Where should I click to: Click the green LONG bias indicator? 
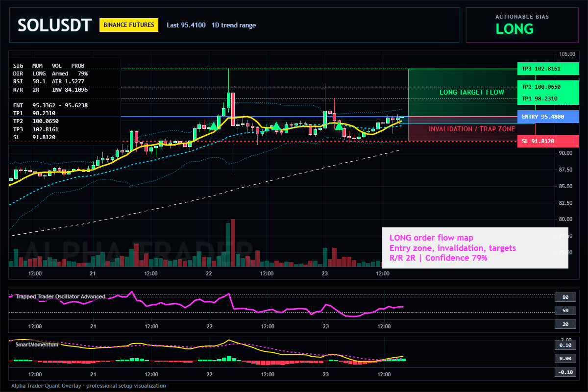click(x=514, y=29)
